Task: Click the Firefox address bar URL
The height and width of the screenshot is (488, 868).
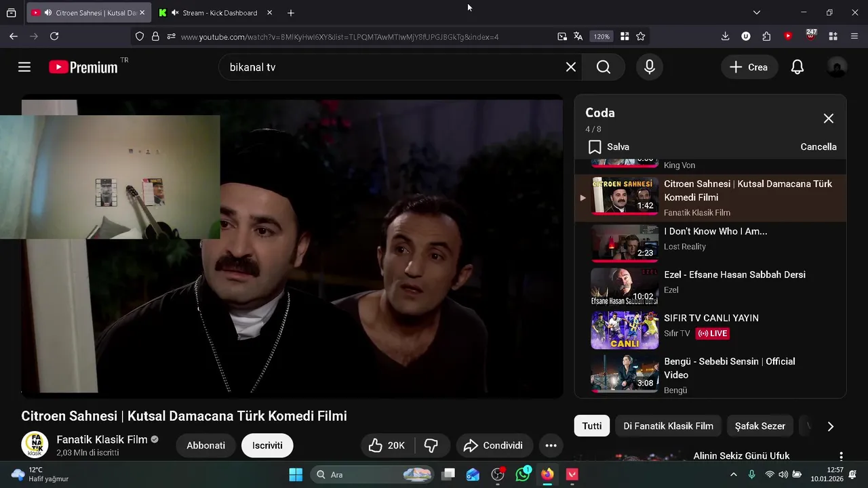Action: pos(340,37)
